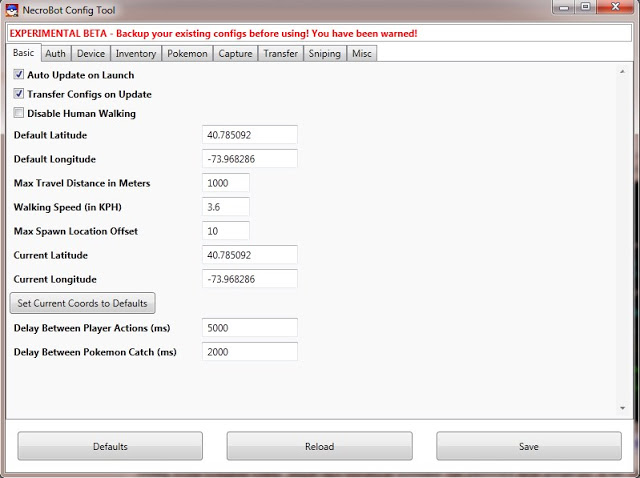Go to the Capture tab
Screen dimensions: 640x478
pyautogui.click(x=236, y=53)
